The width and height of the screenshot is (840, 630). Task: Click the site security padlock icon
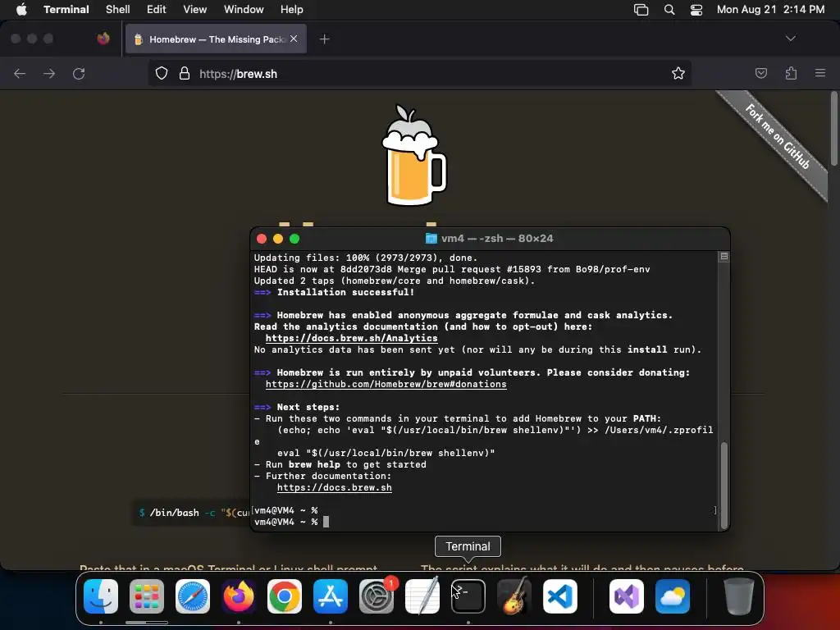[x=185, y=73]
